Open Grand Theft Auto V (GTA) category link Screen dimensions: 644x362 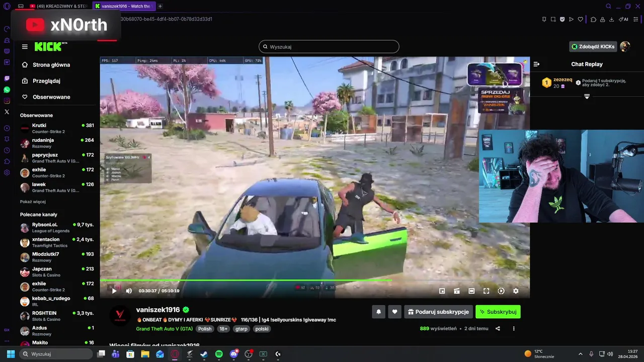(x=164, y=329)
